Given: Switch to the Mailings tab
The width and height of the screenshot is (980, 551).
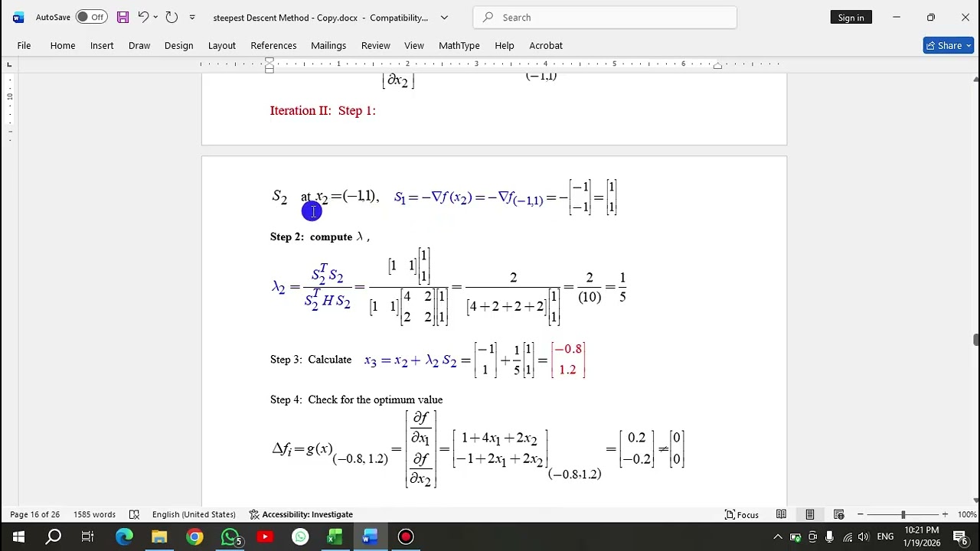Looking at the screenshot, I should (328, 45).
